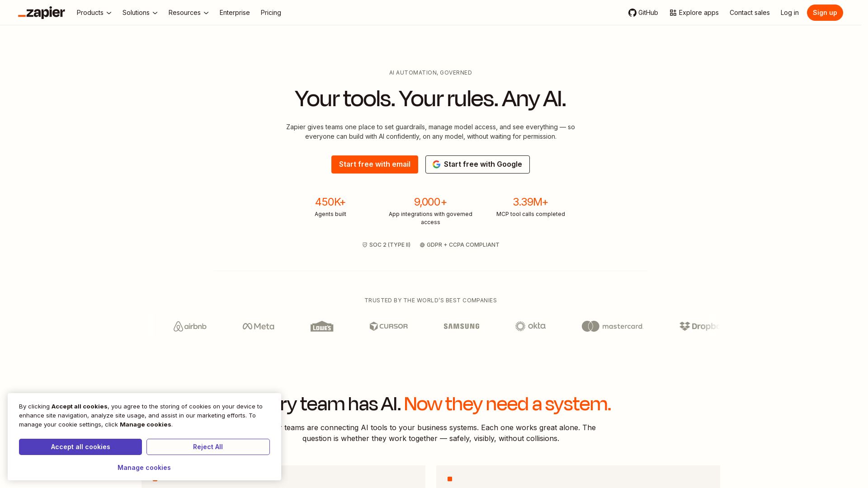The height and width of the screenshot is (488, 868).
Task: Click the 450K+ agents built stat
Action: [330, 206]
